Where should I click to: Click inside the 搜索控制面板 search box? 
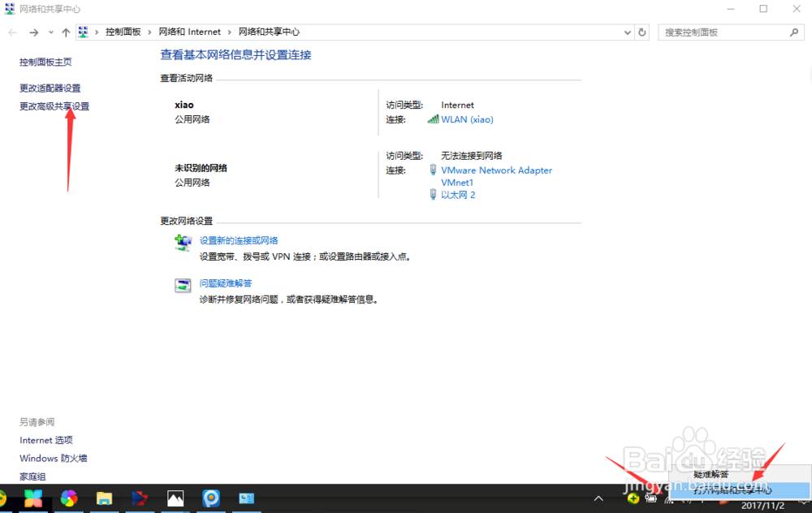coord(723,32)
